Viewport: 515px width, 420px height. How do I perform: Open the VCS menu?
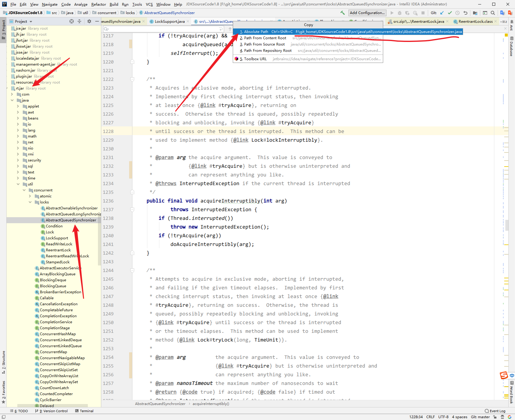149,4
